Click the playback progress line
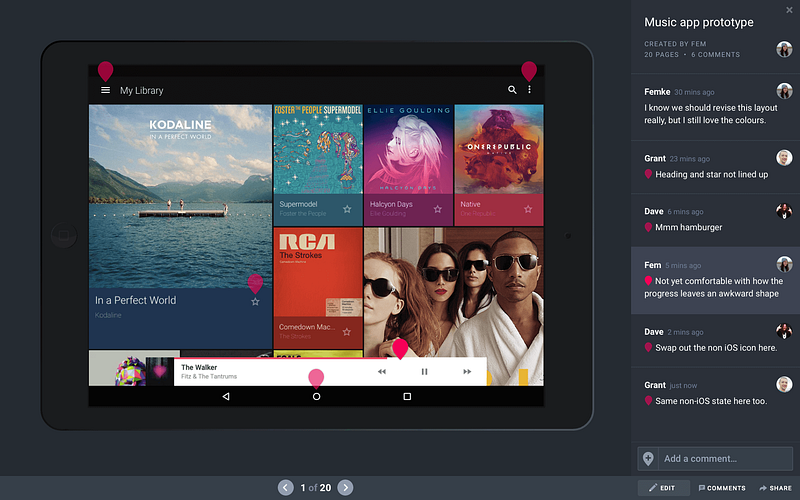 (x=280, y=359)
